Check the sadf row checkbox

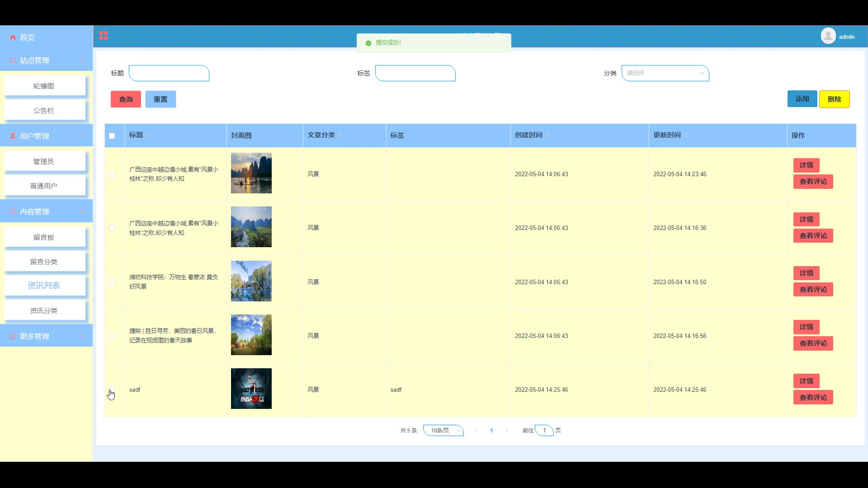112,389
